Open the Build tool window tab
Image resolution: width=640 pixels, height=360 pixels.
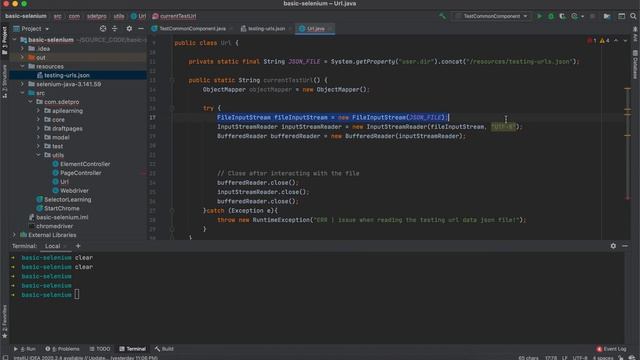164,349
